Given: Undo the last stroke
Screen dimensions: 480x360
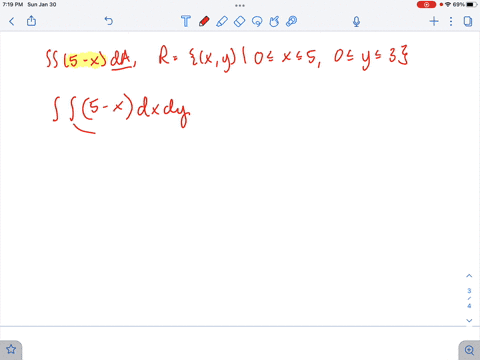Looking at the screenshot, I should (x=109, y=21).
